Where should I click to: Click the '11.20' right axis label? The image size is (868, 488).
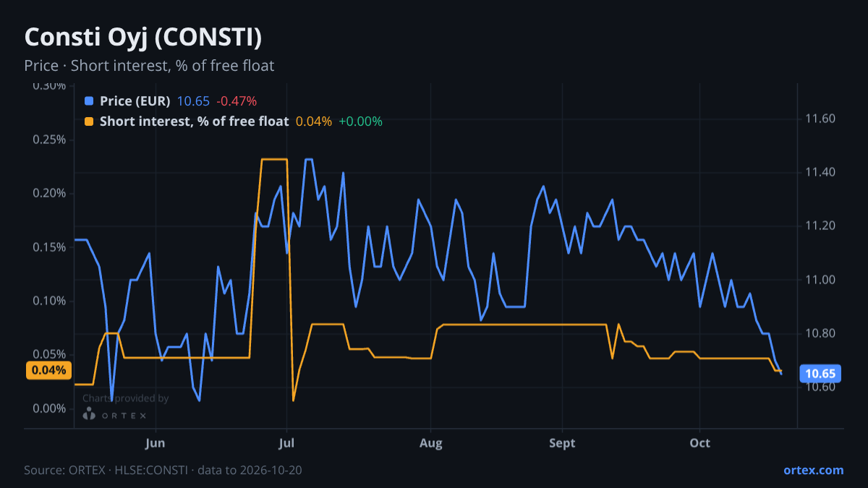click(x=820, y=226)
